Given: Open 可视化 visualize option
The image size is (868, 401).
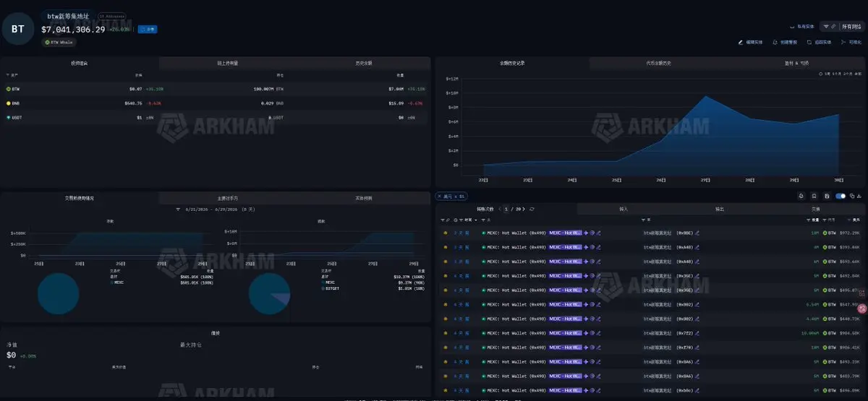Looking at the screenshot, I should (x=850, y=43).
